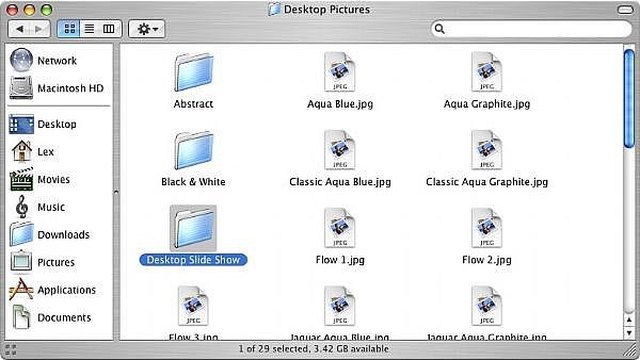Viewport: 640px width, 360px height.
Task: Select the Black & White folder icon
Action: (x=193, y=151)
